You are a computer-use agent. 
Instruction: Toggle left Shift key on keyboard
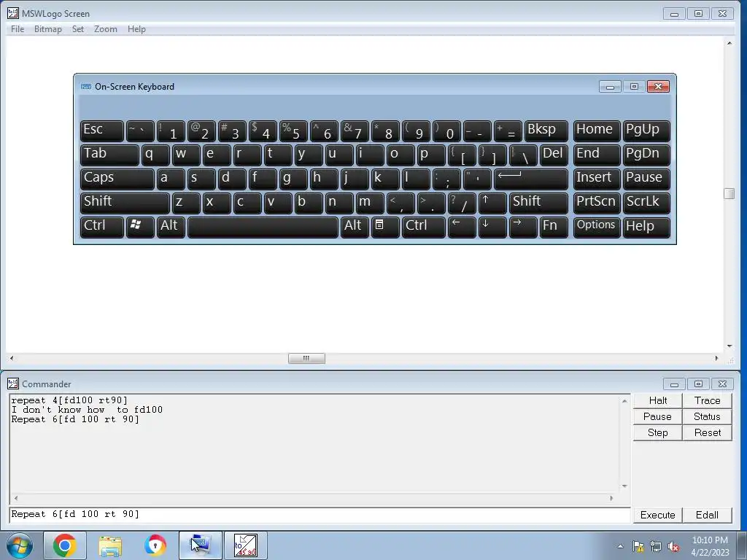tap(125, 203)
